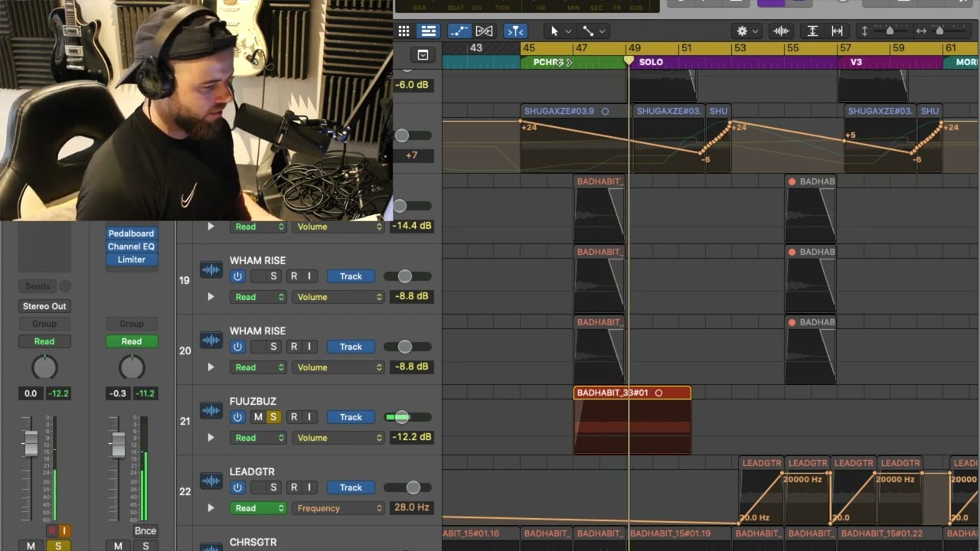Toggle input monitoring button on left channel strip

64,530
